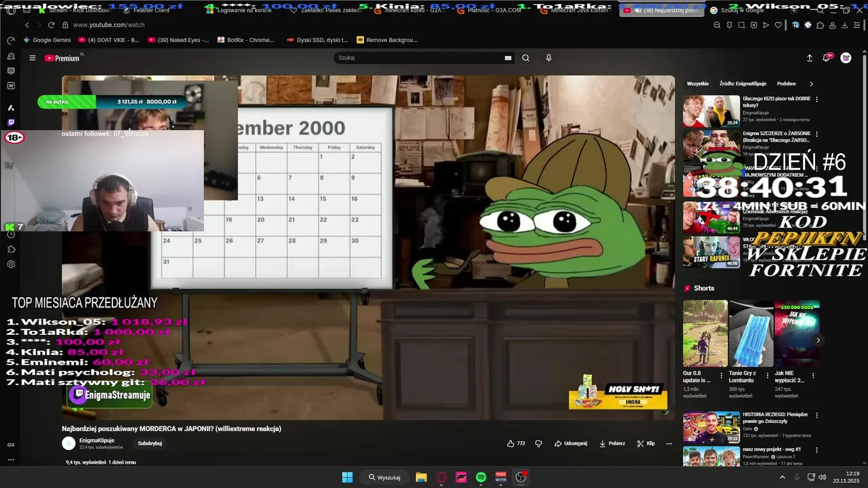
Task: Open Spotify from the Windows taskbar
Action: 481,477
